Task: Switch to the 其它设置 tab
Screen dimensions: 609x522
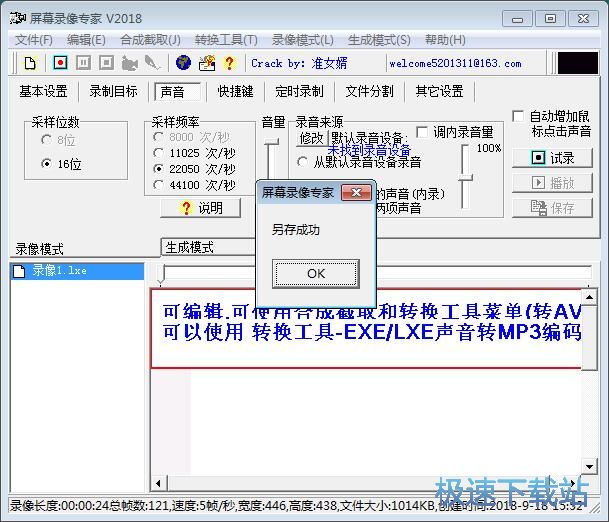Action: 439,92
